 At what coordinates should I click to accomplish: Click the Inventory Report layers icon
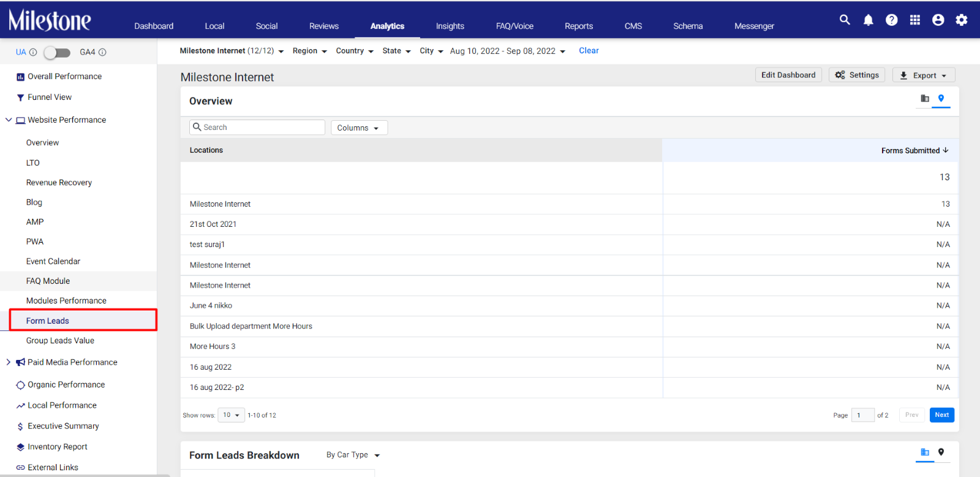coord(20,447)
